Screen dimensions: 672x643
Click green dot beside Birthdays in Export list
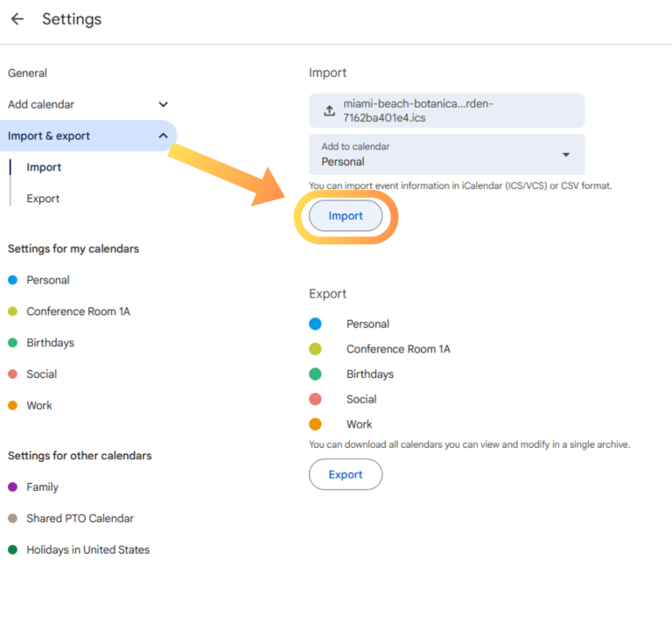(315, 374)
